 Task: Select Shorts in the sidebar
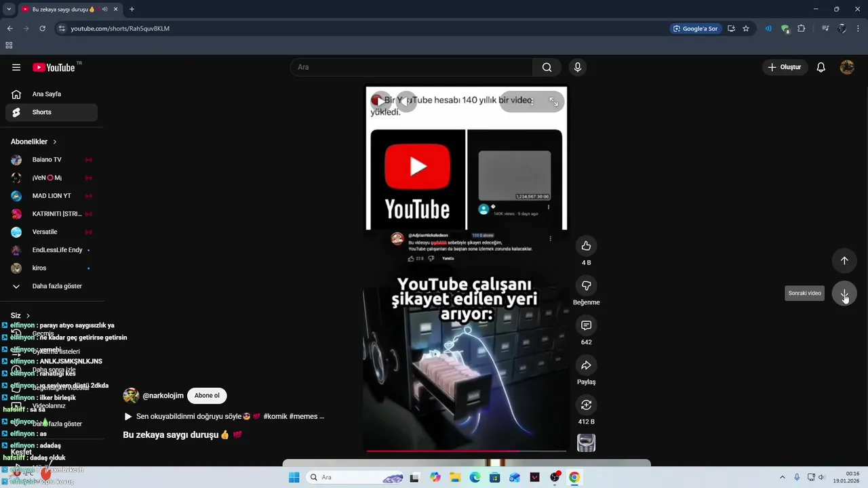[52, 113]
